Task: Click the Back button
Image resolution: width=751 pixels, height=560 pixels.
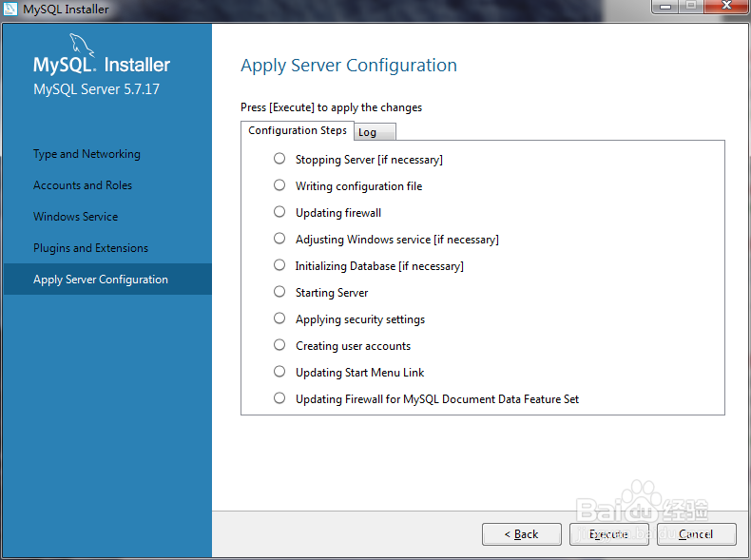Action: [522, 534]
